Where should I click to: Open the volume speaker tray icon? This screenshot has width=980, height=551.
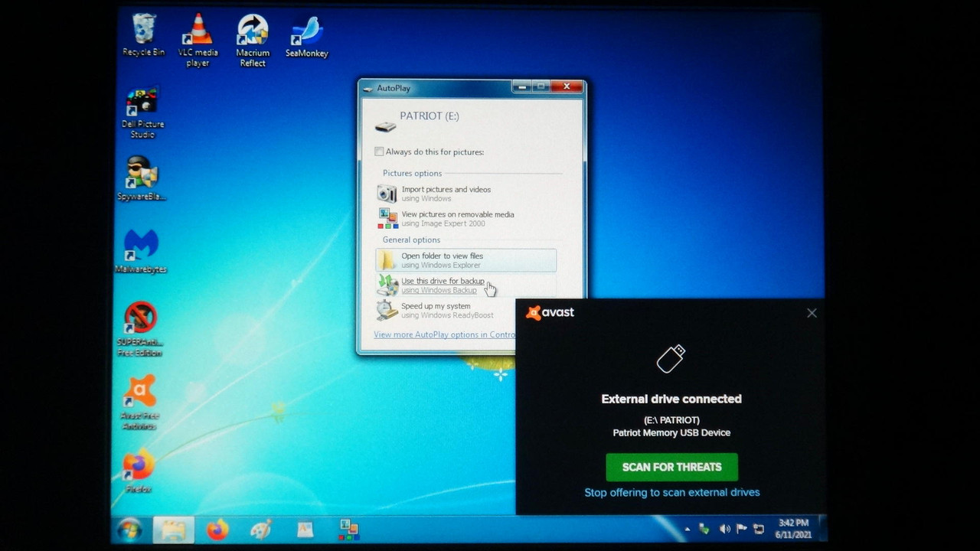click(724, 529)
